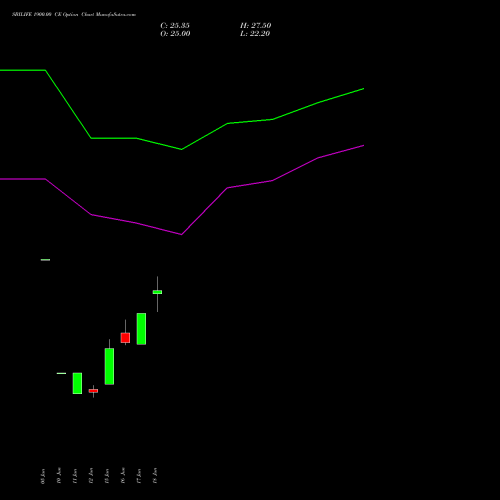Click the "10 Jun" date axis label
This screenshot has height=500, width=500.
(x=59, y=476)
